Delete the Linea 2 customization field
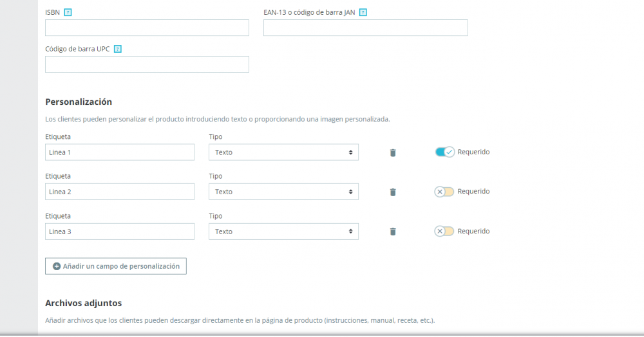Screen dimensions: 644x337 click(x=393, y=192)
